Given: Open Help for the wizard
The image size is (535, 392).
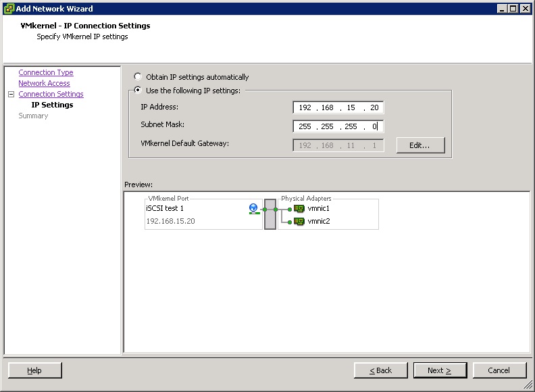Looking at the screenshot, I should [34, 370].
